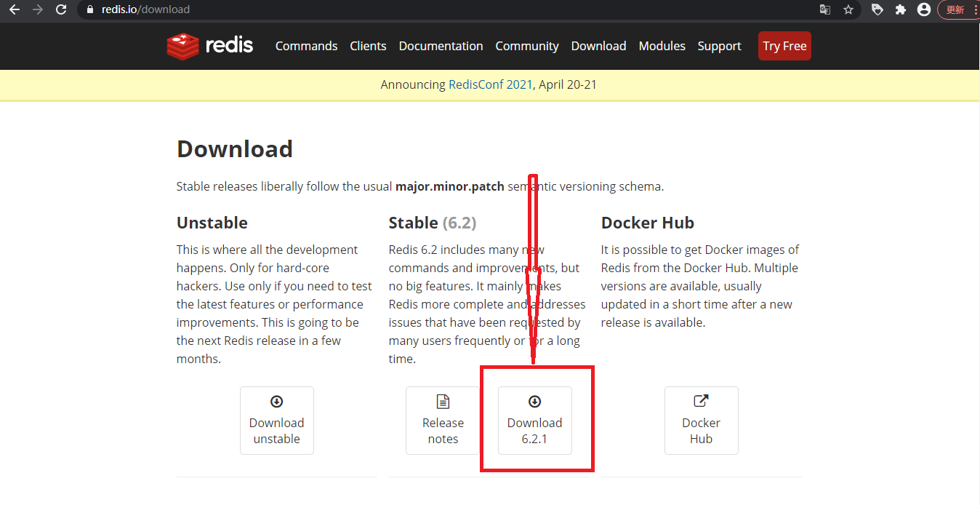The image size is (980, 505).
Task: Open the Release notes button
Action: click(x=443, y=421)
